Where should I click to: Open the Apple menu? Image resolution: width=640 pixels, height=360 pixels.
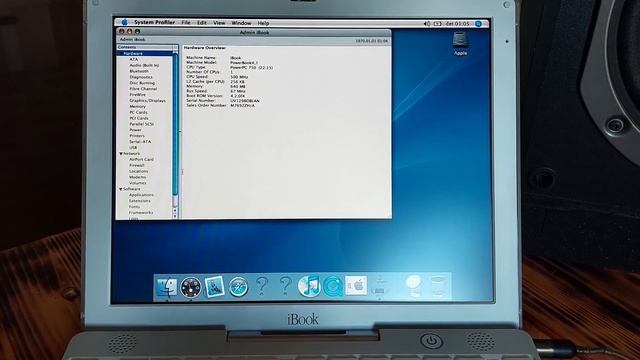[x=124, y=22]
